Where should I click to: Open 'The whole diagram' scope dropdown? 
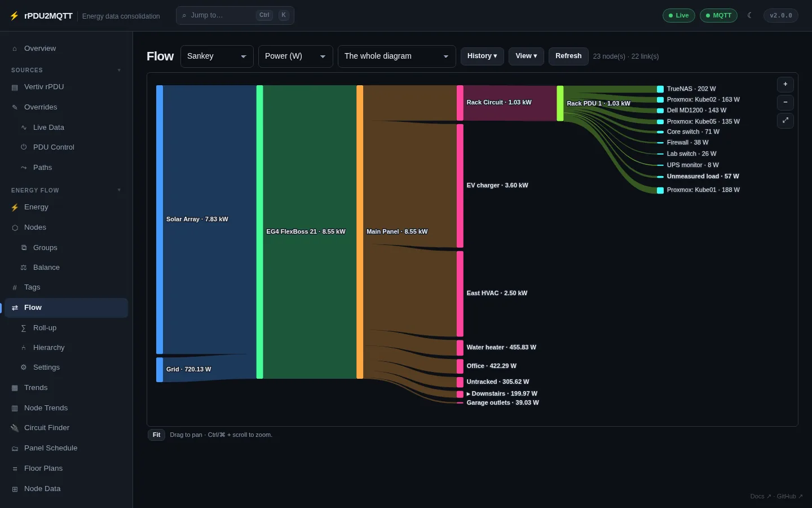tap(397, 56)
